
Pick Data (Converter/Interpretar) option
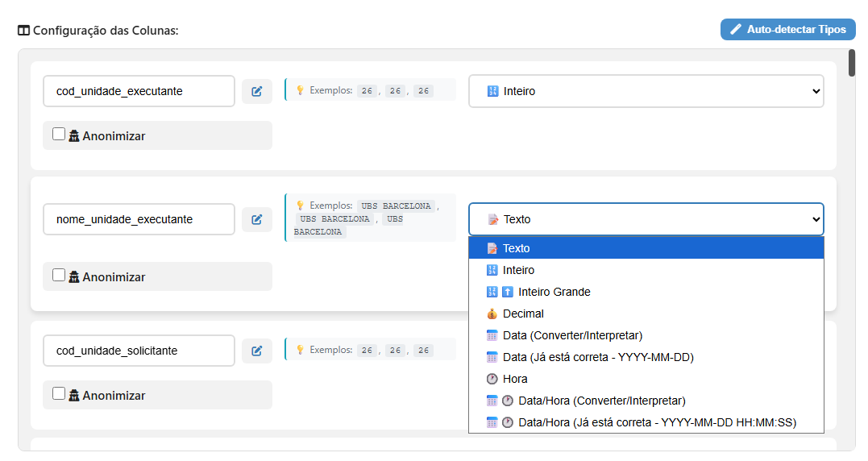click(x=572, y=335)
